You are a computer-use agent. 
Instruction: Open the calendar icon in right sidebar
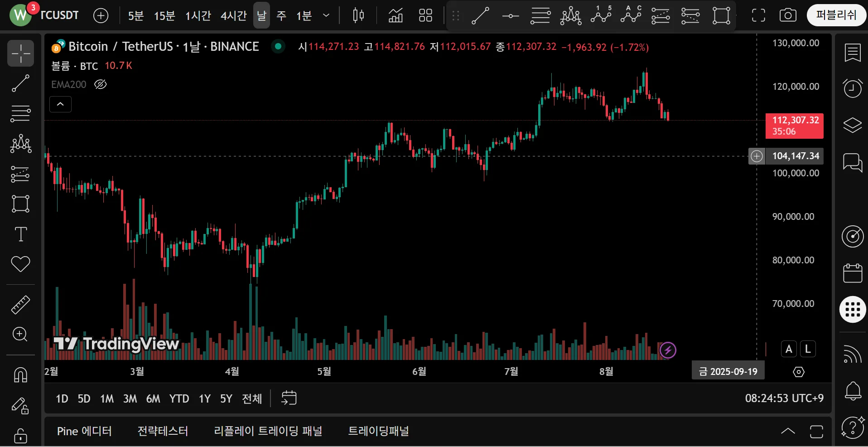point(853,273)
